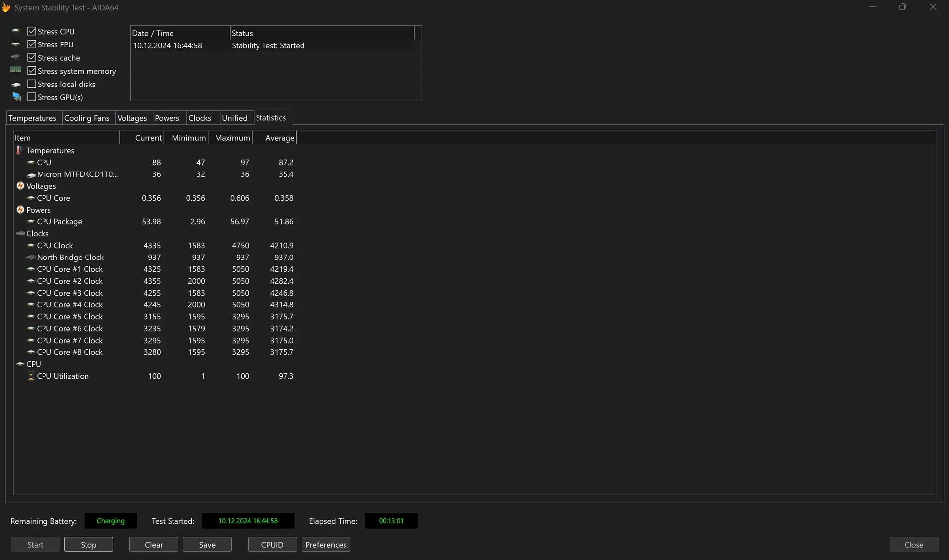Click the chip icon beside Clocks group

20,233
